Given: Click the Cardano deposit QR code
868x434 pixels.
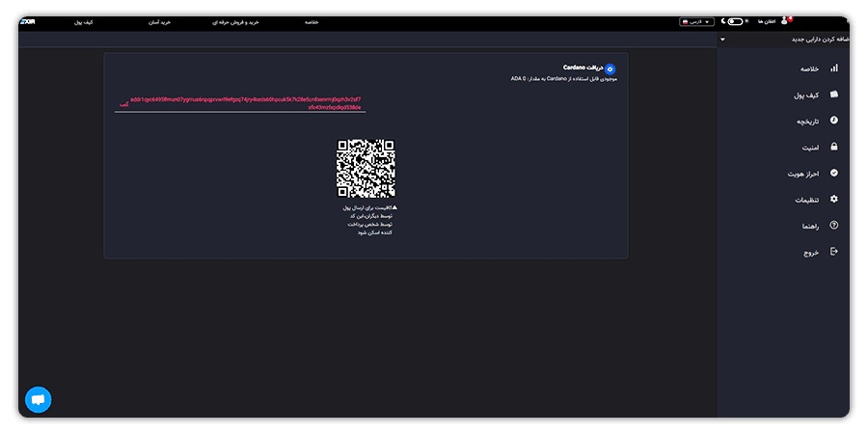Looking at the screenshot, I should [366, 168].
